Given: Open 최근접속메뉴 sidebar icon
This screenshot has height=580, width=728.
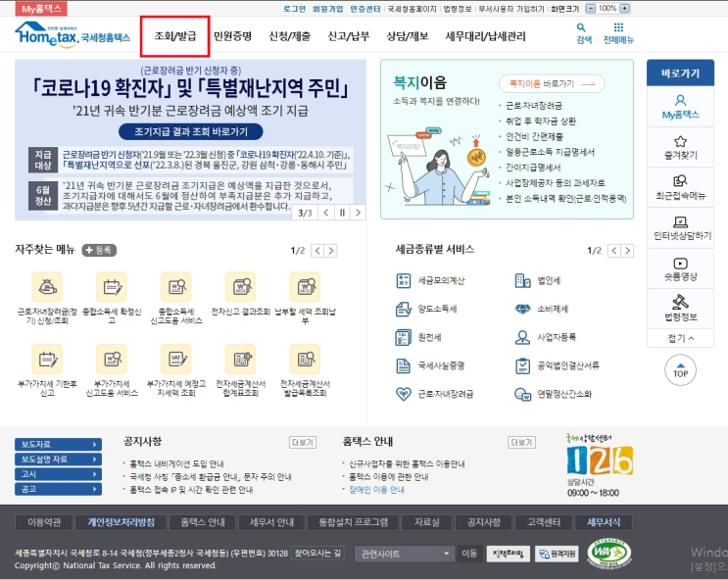Looking at the screenshot, I should (x=680, y=181).
